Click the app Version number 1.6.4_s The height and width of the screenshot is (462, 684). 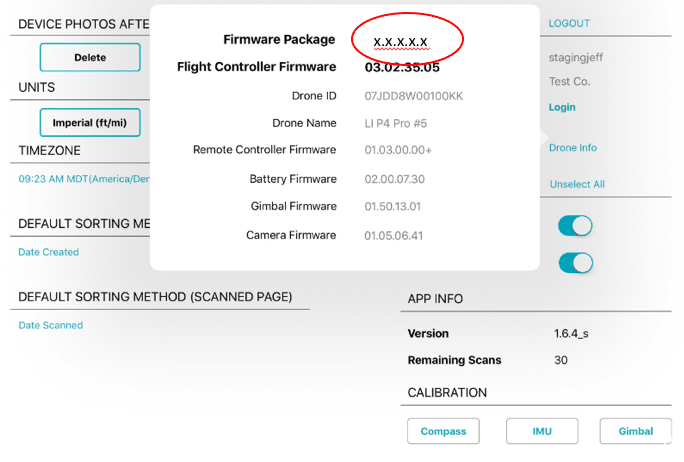point(571,334)
